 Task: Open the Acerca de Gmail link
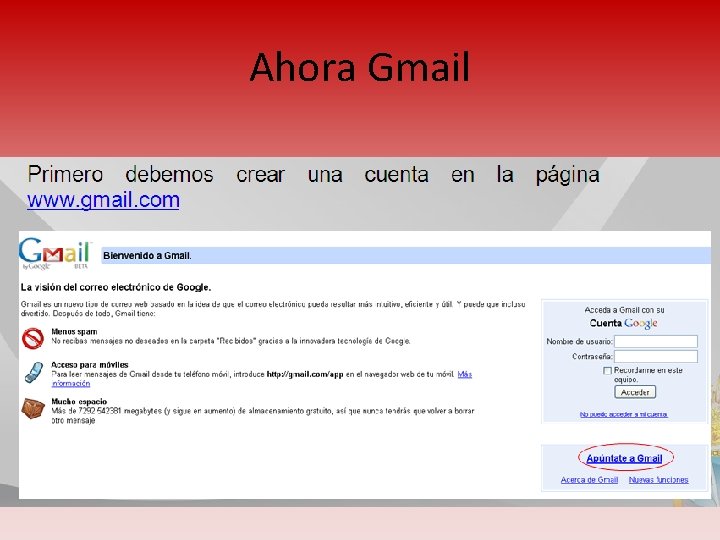click(x=589, y=480)
